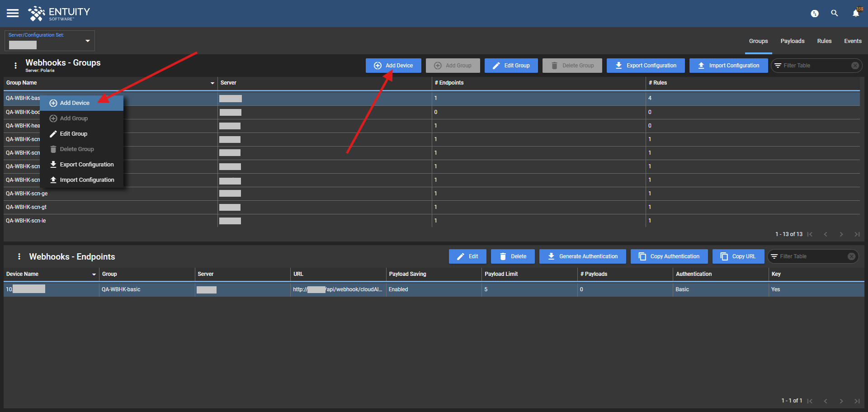Open the search magnifier icon
This screenshot has height=412, width=868.
pos(835,13)
